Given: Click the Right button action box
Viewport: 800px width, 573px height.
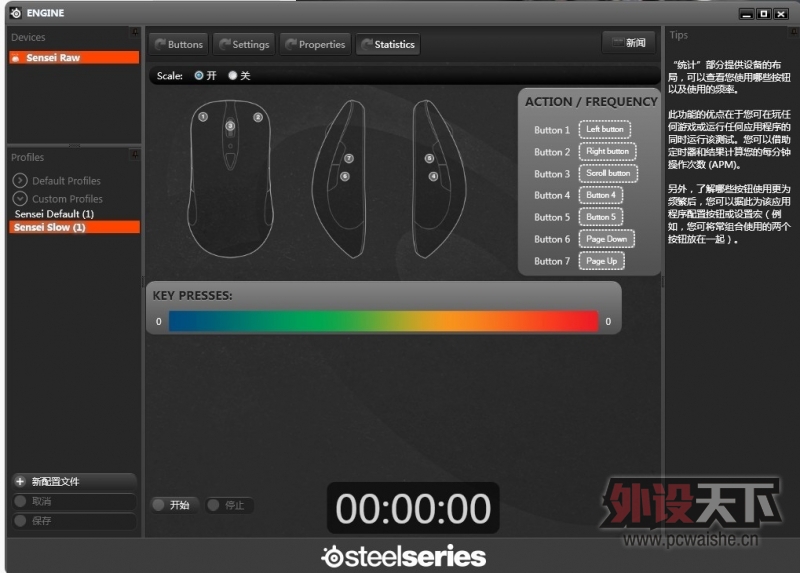Looking at the screenshot, I should (x=607, y=152).
